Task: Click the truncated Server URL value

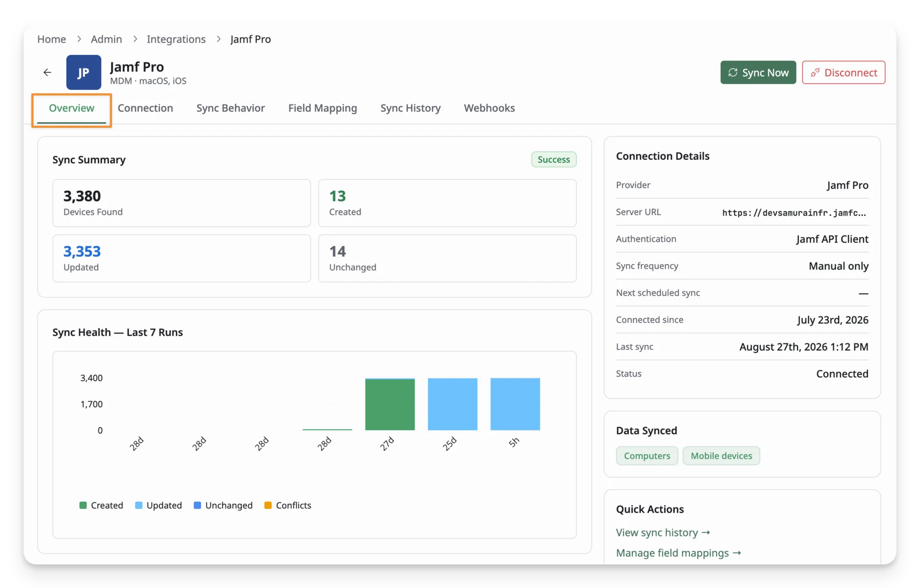Action: pos(794,213)
